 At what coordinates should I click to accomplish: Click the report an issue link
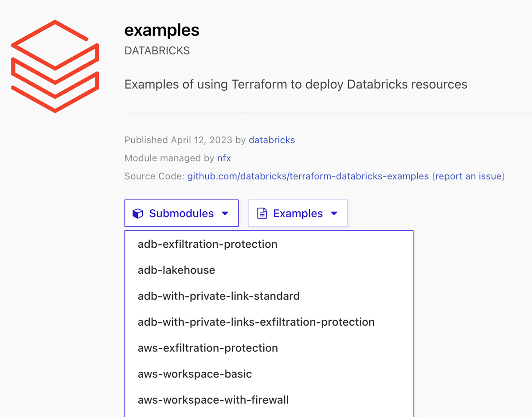(x=469, y=176)
